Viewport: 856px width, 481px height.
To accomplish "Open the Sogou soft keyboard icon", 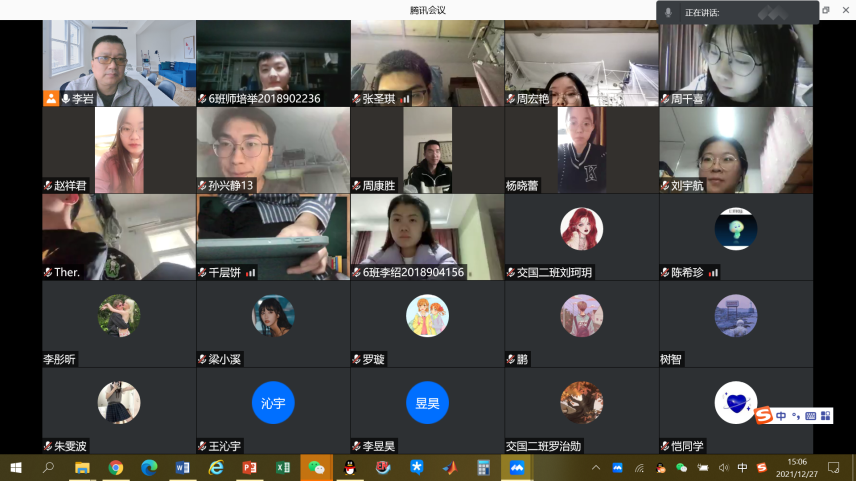I will click(x=811, y=415).
